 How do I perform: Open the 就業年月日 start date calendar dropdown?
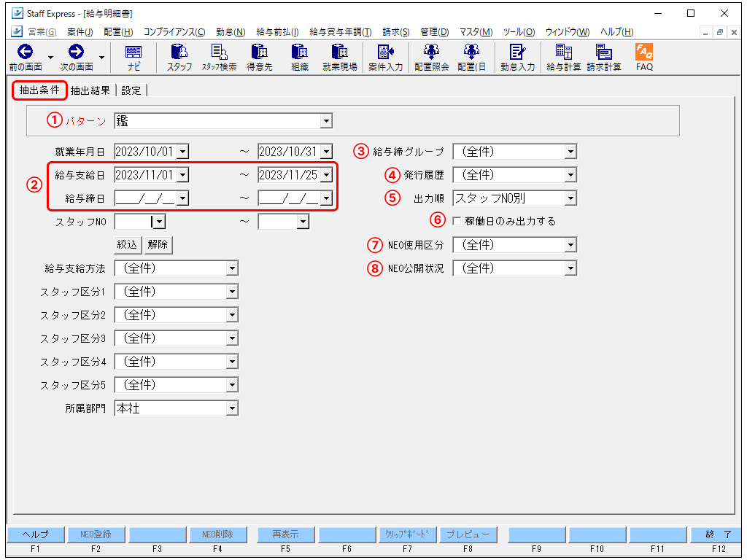[x=182, y=152]
